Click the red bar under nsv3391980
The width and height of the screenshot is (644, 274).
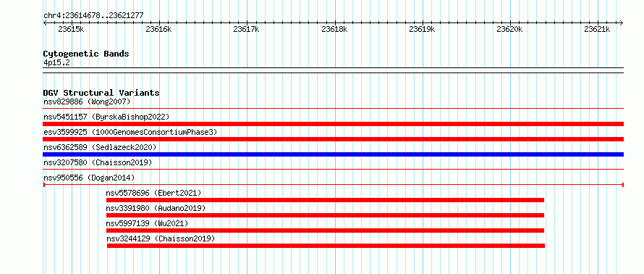(325, 215)
